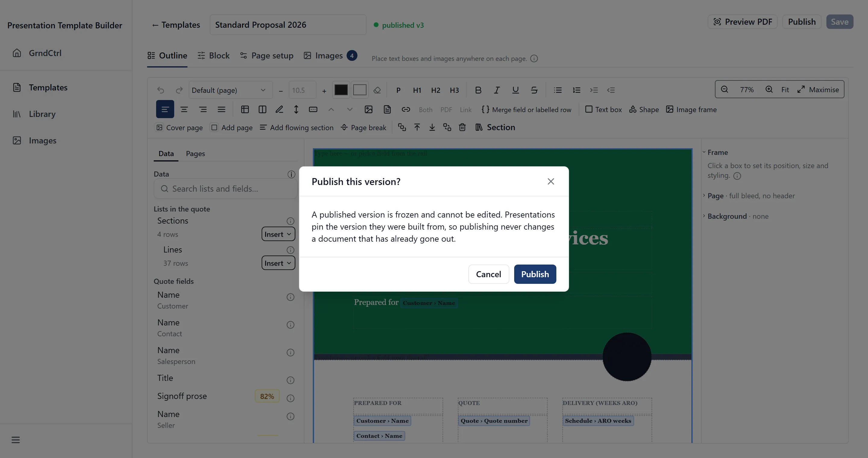Viewport: 868px width, 458px height.
Task: Open the hamburger menu at sidebar bottom
Action: pos(15,440)
